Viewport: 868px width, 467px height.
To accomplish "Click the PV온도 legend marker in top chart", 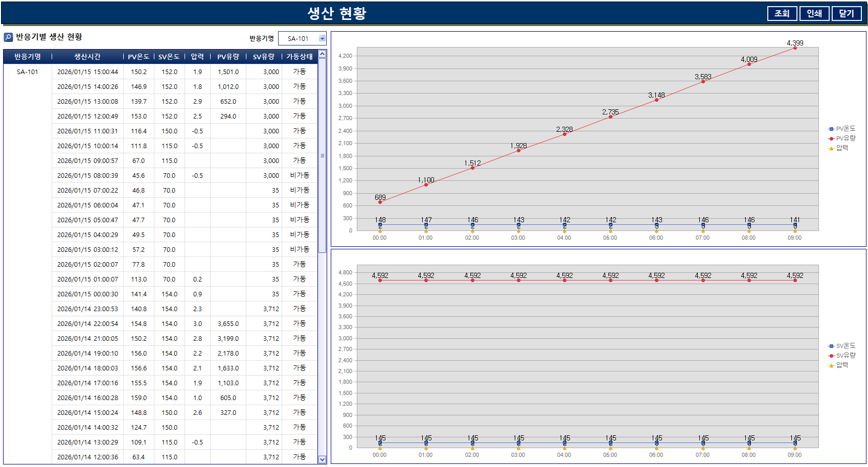I will point(831,129).
